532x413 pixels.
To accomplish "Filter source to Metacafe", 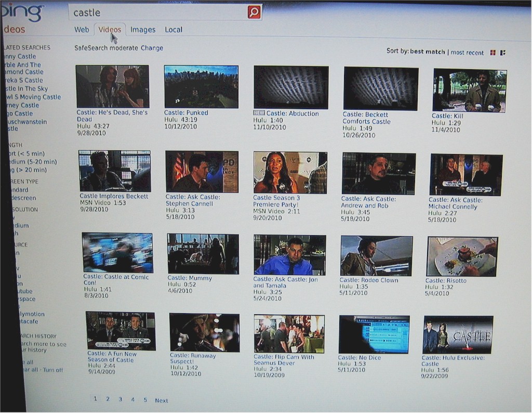I will tap(30, 321).
